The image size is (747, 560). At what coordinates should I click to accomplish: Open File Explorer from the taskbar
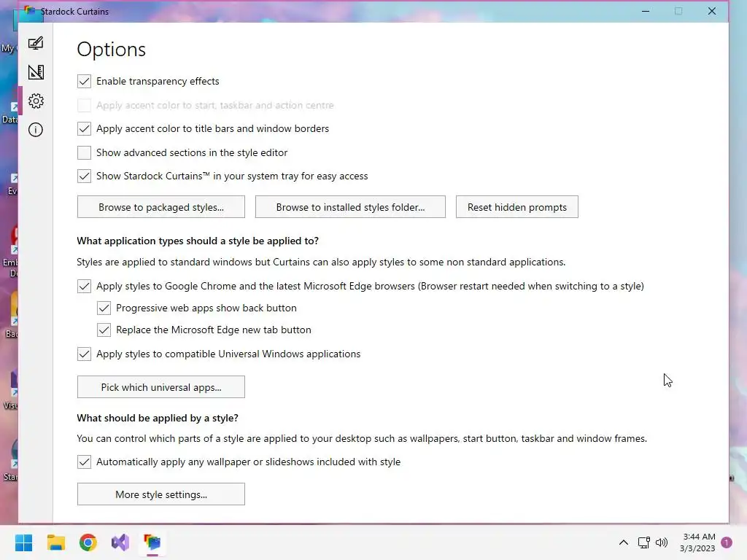coord(55,542)
